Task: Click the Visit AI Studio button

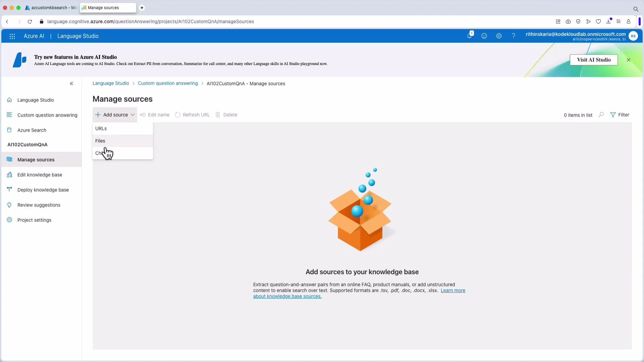Action: [594, 60]
